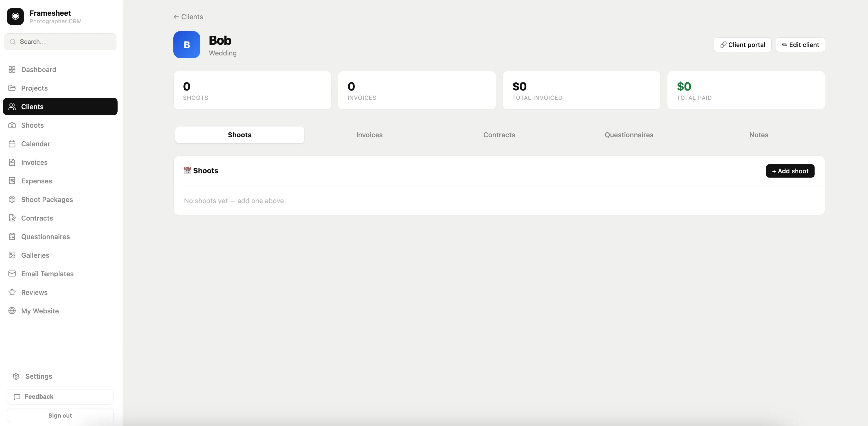Screen dimensions: 868x426
Task: Open Settings from sidebar
Action: [60, 376]
